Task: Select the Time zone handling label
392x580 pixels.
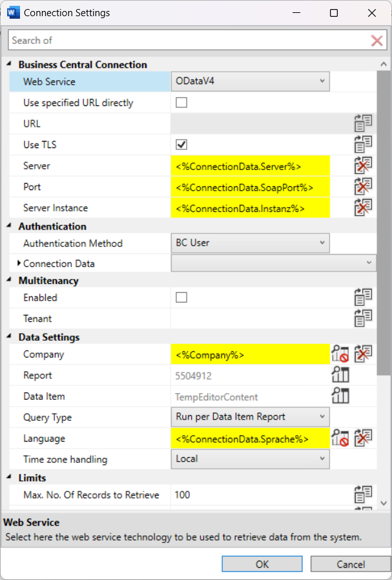Action: coord(65,459)
